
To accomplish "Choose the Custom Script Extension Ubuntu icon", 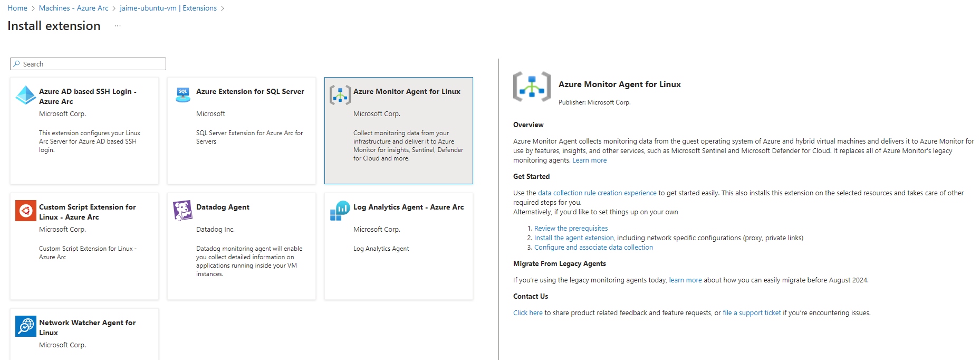I will coord(25,211).
